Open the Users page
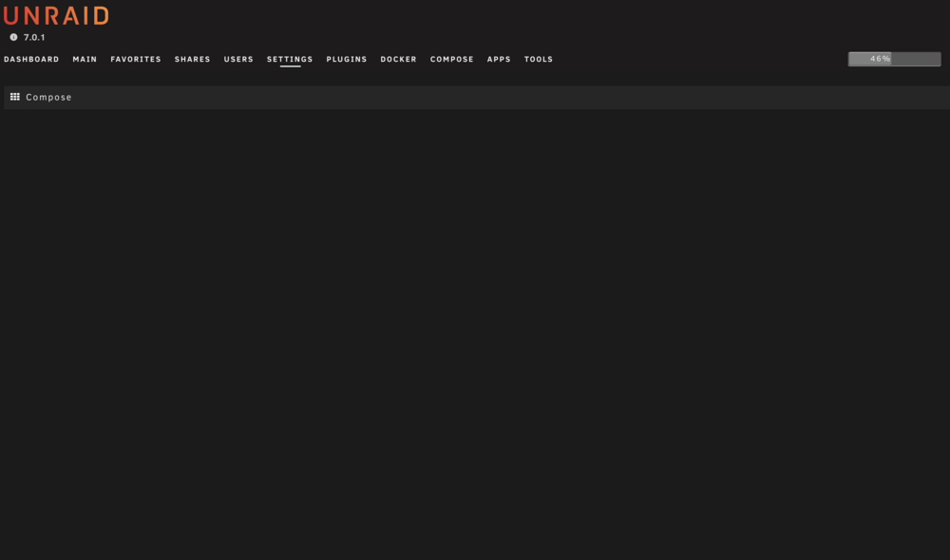950x560 pixels. 238,60
